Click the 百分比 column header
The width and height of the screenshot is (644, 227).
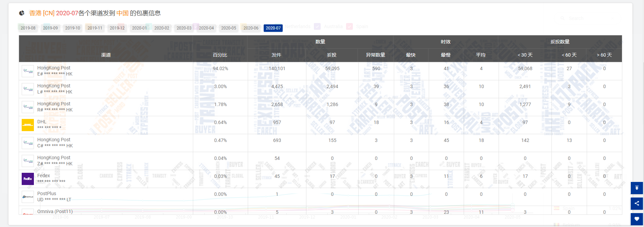pyautogui.click(x=220, y=55)
